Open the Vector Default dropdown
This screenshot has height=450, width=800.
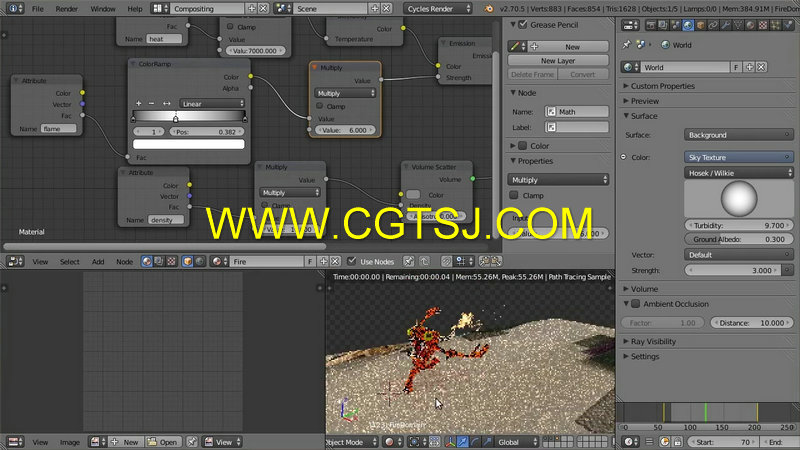(738, 255)
